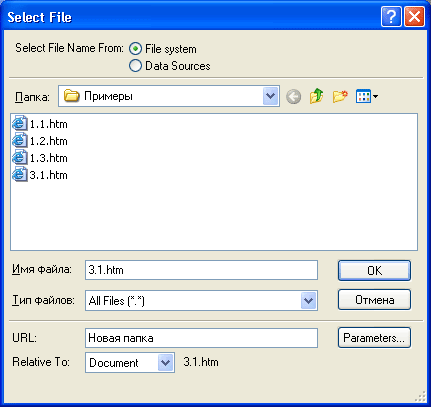Image resolution: width=431 pixels, height=407 pixels.
Task: Select the Data Sources radio button
Action: (x=135, y=66)
